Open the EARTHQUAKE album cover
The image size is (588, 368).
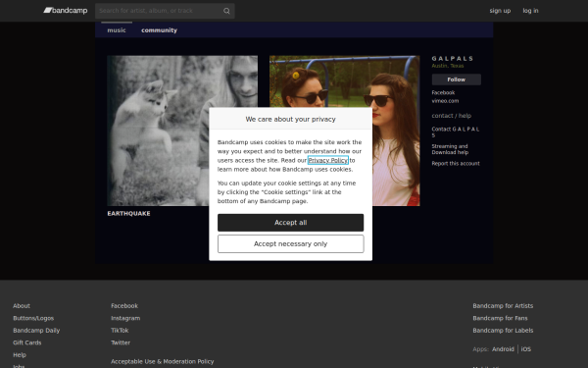[182, 131]
